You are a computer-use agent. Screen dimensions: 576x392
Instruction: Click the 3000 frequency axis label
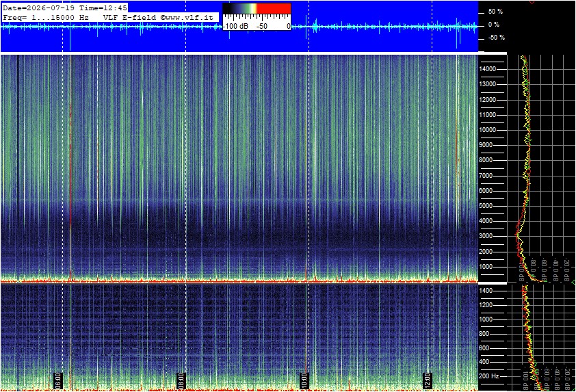(x=486, y=236)
